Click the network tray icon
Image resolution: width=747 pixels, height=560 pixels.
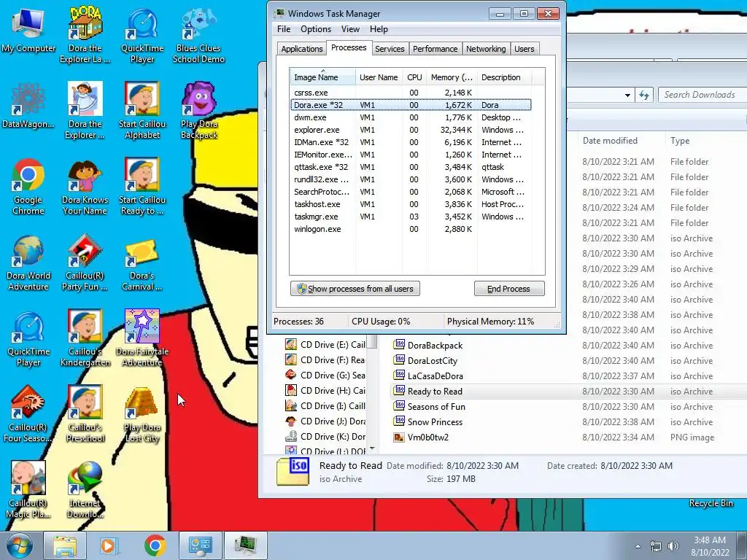pyautogui.click(x=656, y=546)
